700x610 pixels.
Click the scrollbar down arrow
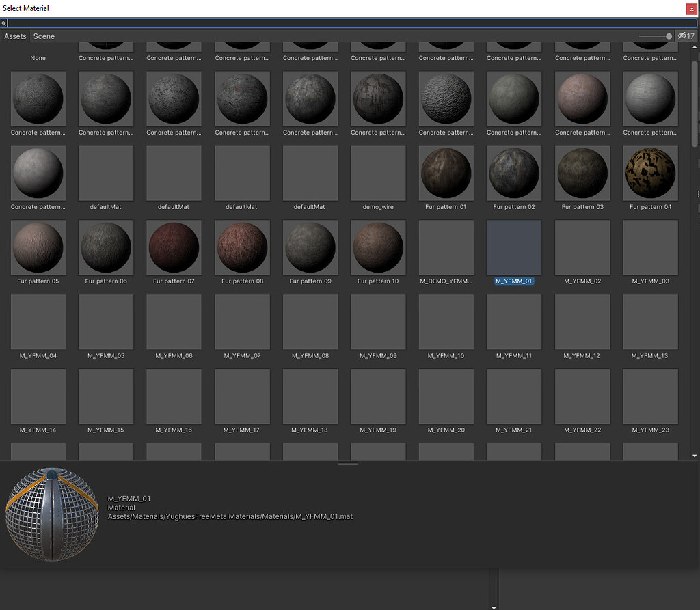695,456
